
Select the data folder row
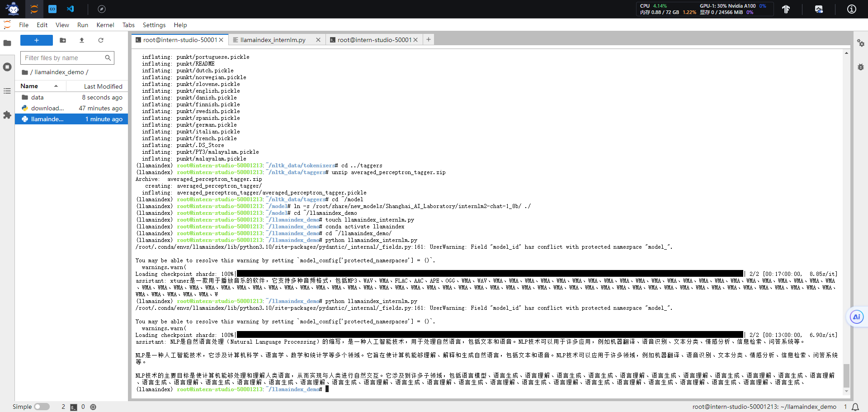pos(71,97)
